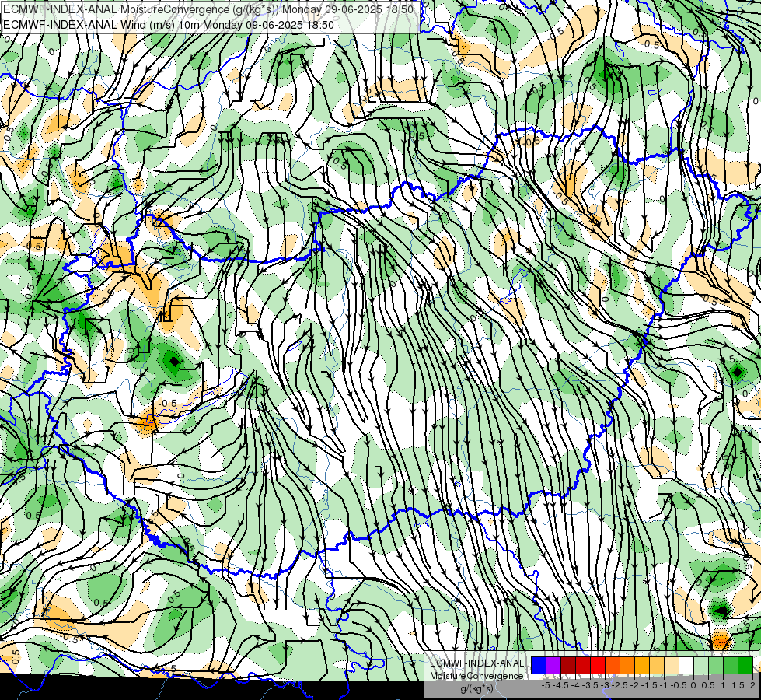Select the pale peach legend swatch
This screenshot has width=761, height=700.
pos(672,666)
